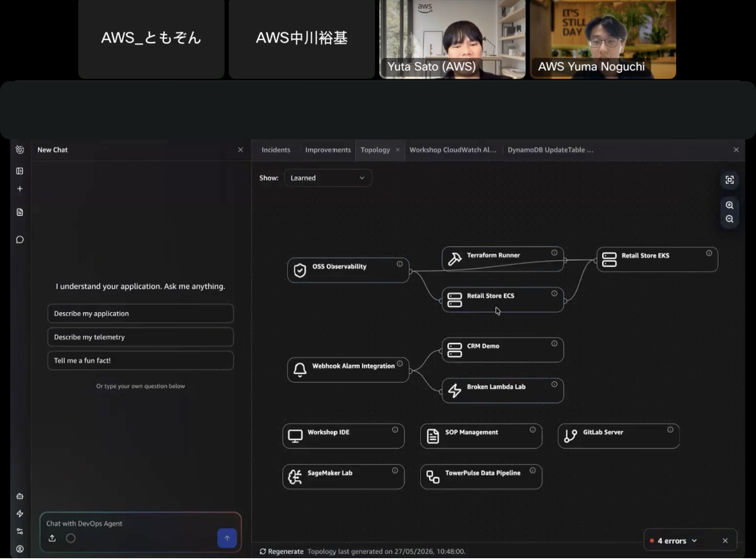Open the user profile icon in sidebar
Image resolution: width=756 pixels, height=560 pixels.
[x=20, y=549]
